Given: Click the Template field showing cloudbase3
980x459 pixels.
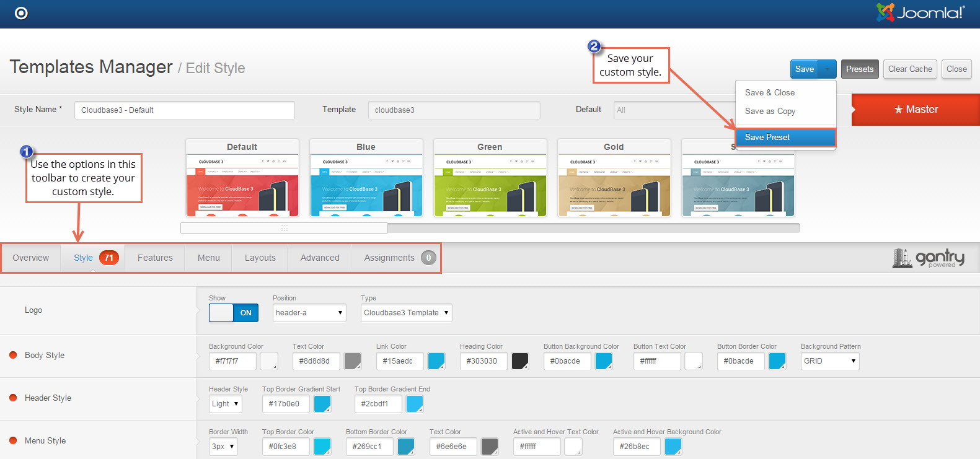Looking at the screenshot, I should tap(454, 110).
